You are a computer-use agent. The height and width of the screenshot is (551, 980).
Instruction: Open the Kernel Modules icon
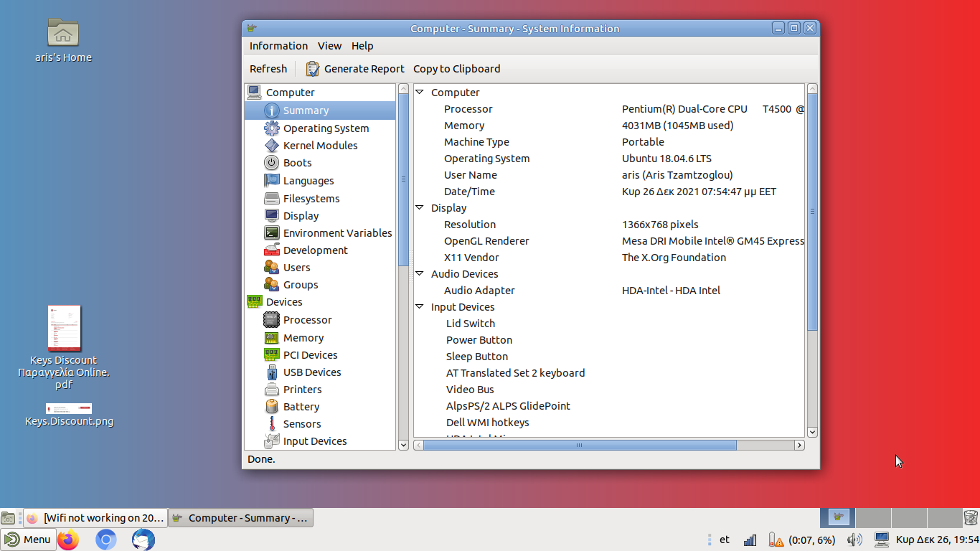(272, 146)
